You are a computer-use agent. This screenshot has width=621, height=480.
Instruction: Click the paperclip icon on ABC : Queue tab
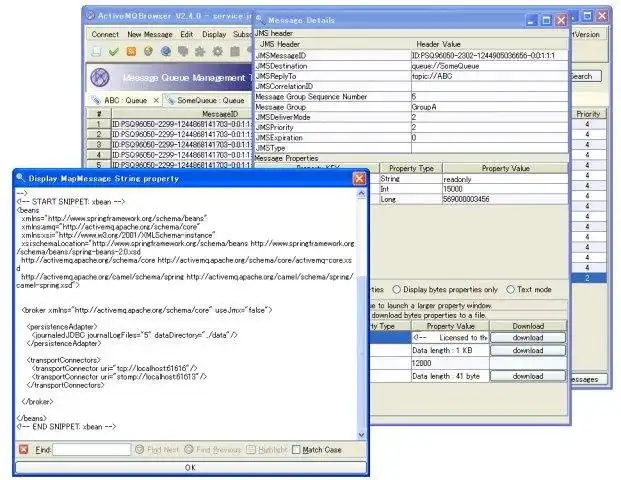pyautogui.click(x=95, y=100)
